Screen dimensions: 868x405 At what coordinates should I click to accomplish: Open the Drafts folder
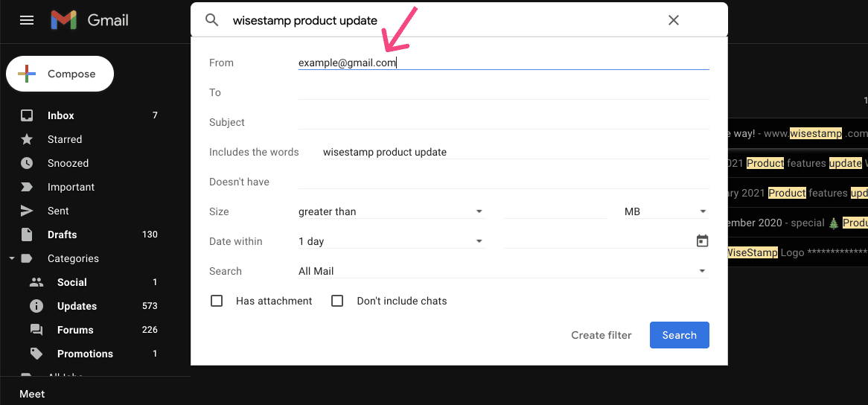click(x=62, y=235)
